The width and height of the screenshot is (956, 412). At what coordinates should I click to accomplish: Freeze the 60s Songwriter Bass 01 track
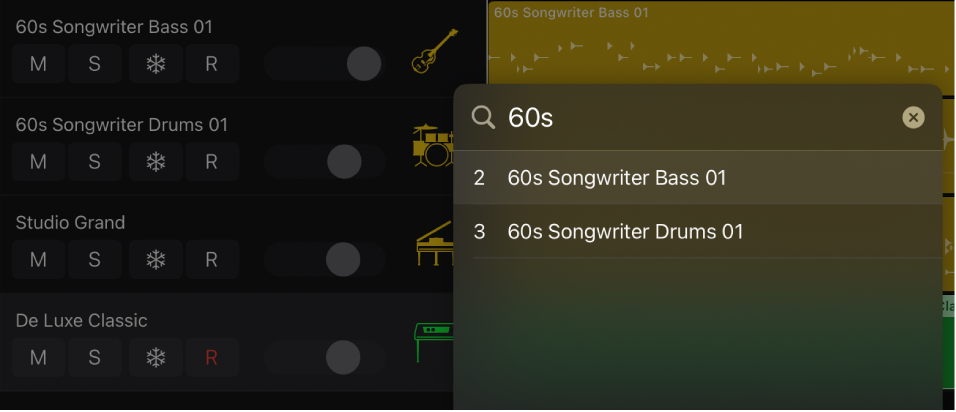click(x=155, y=64)
